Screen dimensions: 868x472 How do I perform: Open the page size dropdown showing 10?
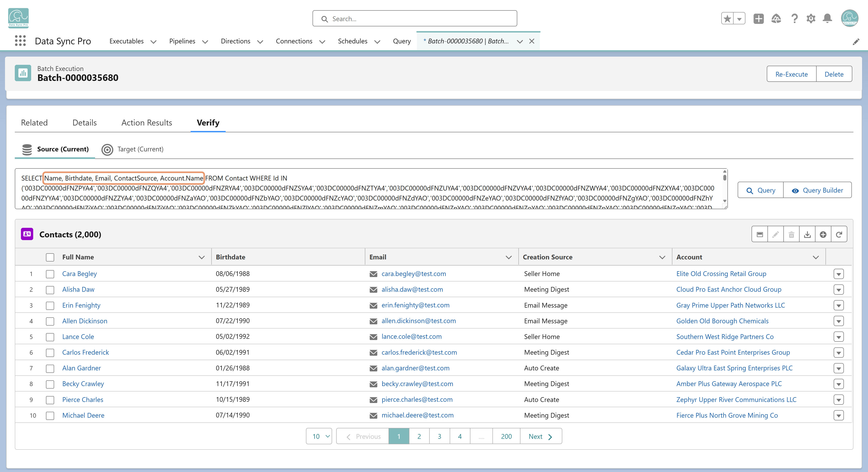319,436
